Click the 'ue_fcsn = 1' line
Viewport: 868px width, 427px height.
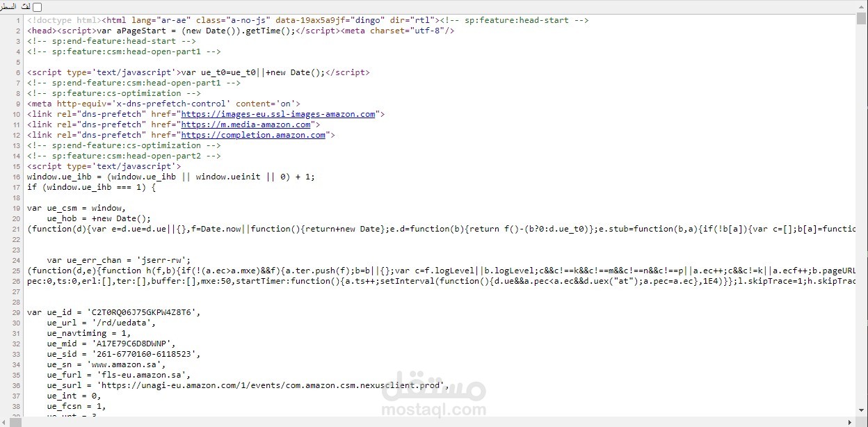76,406
